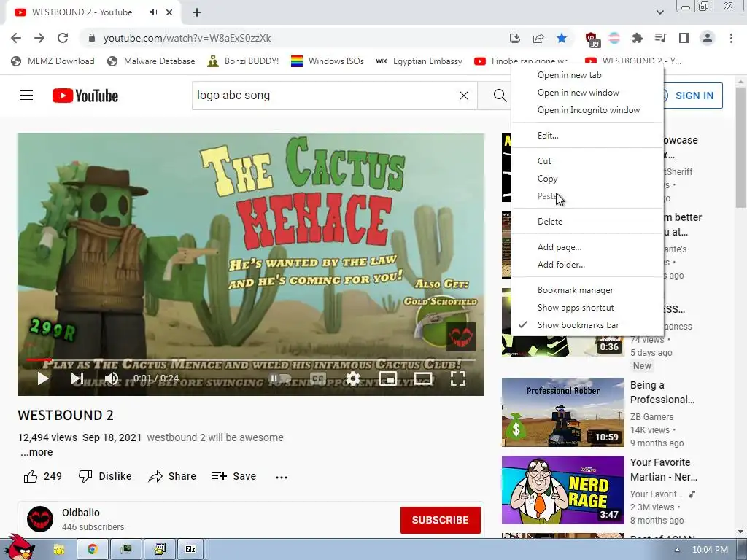Open a new tab with plus button
The width and height of the screenshot is (747, 560).
click(197, 12)
